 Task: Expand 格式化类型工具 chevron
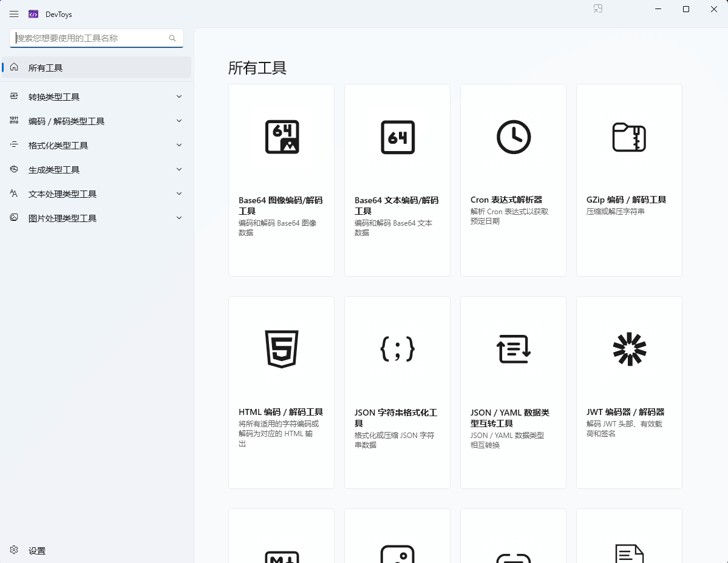click(x=179, y=144)
